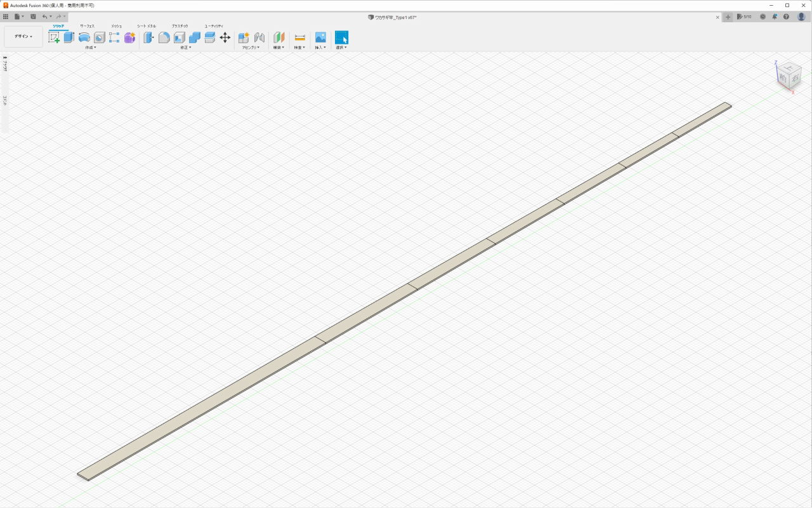Viewport: 812px width, 508px height.
Task: Select the Extrude tool
Action: tap(69, 37)
